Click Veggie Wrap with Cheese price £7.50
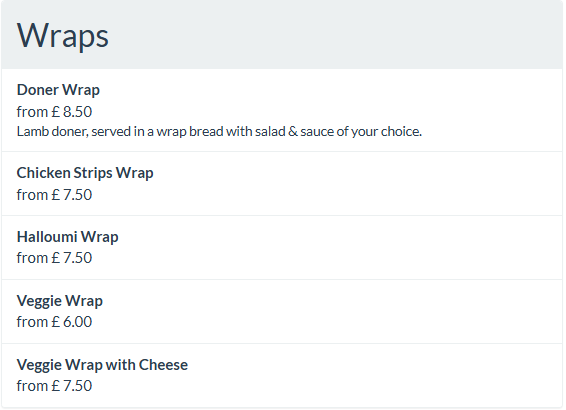This screenshot has width=566, height=410. point(54,386)
